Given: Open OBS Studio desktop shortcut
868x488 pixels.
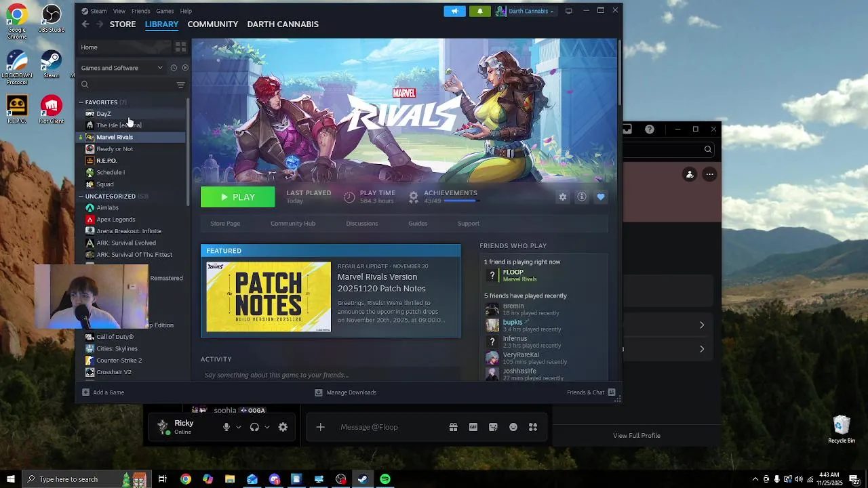Looking at the screenshot, I should point(52,19).
